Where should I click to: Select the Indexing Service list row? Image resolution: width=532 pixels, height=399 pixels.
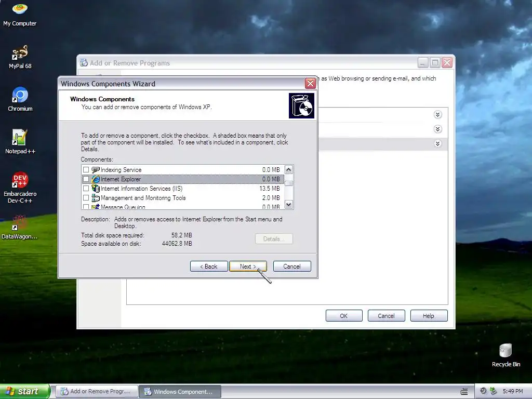pyautogui.click(x=183, y=170)
